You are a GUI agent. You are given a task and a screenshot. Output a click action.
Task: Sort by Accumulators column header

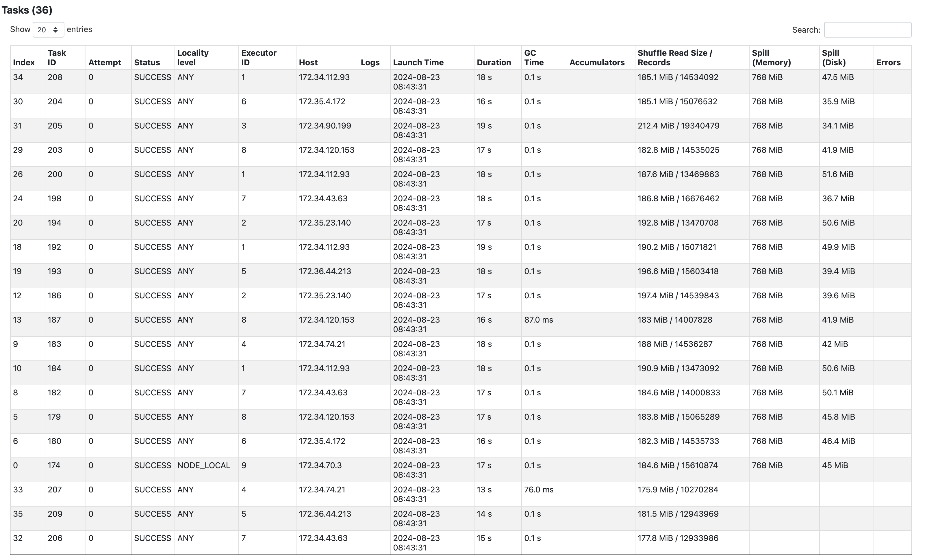(x=597, y=62)
